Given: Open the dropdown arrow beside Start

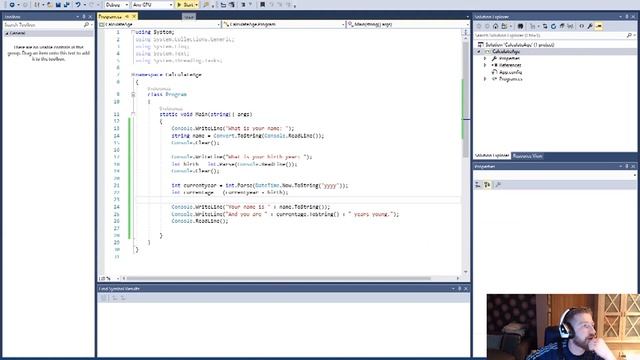Looking at the screenshot, I should click(x=196, y=4).
